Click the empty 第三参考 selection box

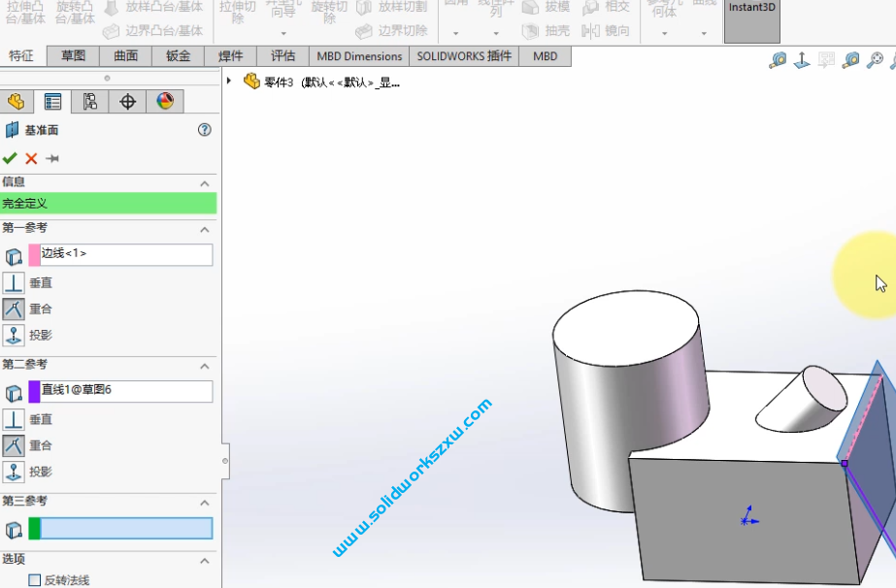(x=125, y=529)
